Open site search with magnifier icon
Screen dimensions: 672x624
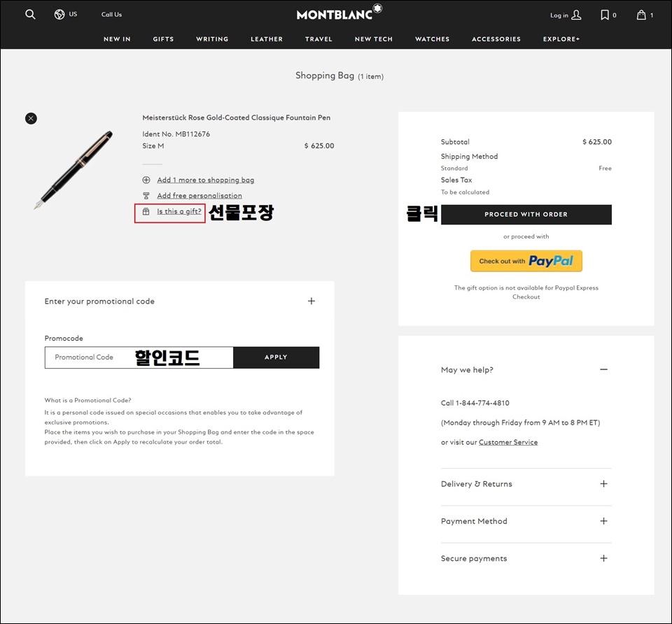pyautogui.click(x=30, y=14)
